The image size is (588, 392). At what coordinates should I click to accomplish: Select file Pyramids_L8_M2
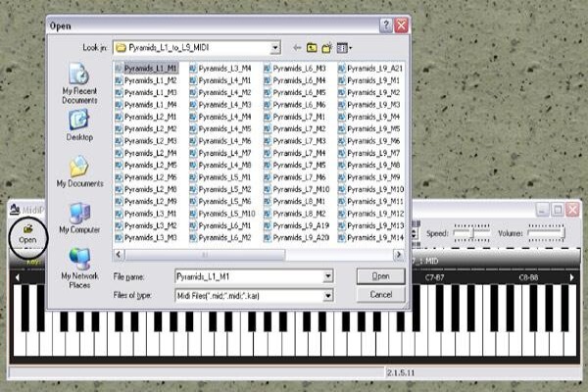(x=295, y=214)
